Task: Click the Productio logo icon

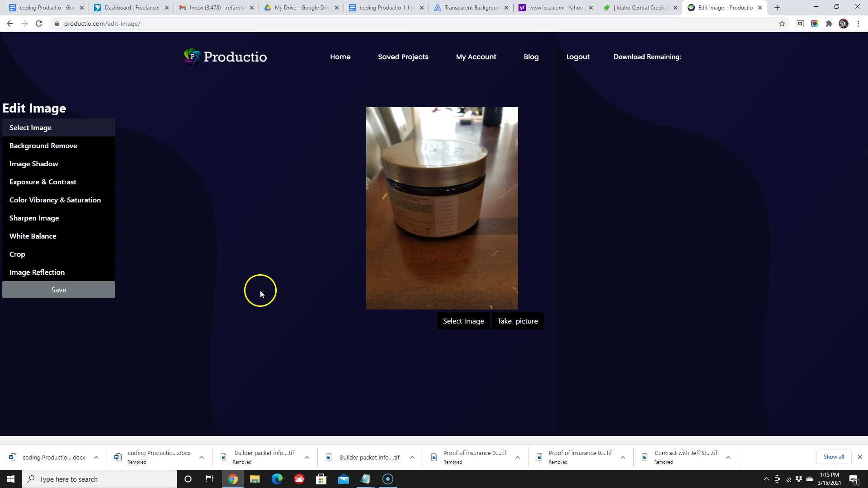Action: pos(192,56)
